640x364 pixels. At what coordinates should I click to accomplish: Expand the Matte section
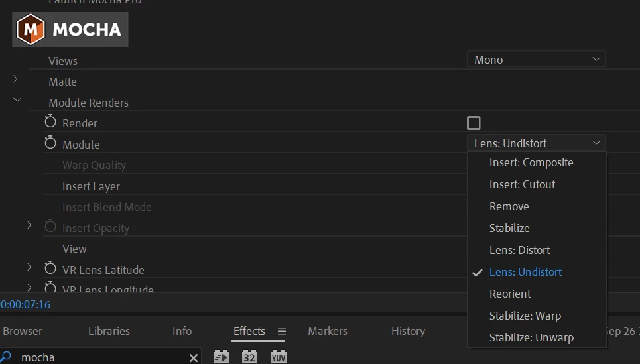(15, 79)
